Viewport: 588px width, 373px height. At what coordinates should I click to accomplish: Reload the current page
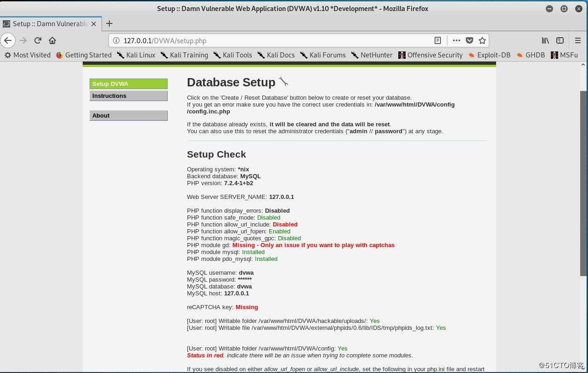click(x=38, y=40)
